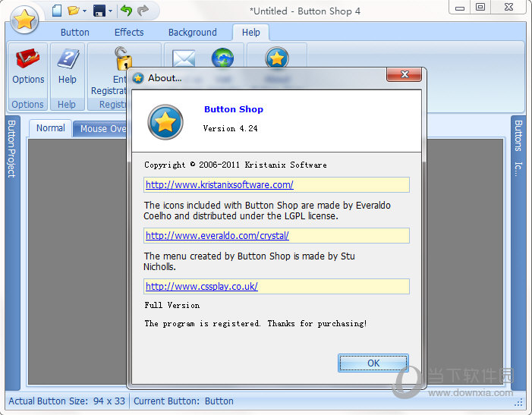Screen dimensions: 532x415
Task: Click the About dialog title bar icon
Action: click(138, 78)
